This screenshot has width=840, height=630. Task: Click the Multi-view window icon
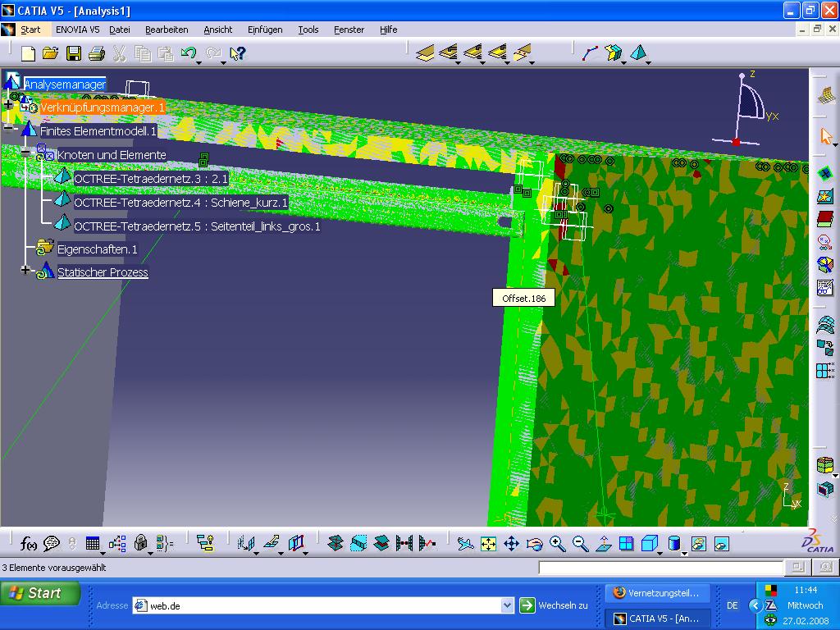[626, 544]
